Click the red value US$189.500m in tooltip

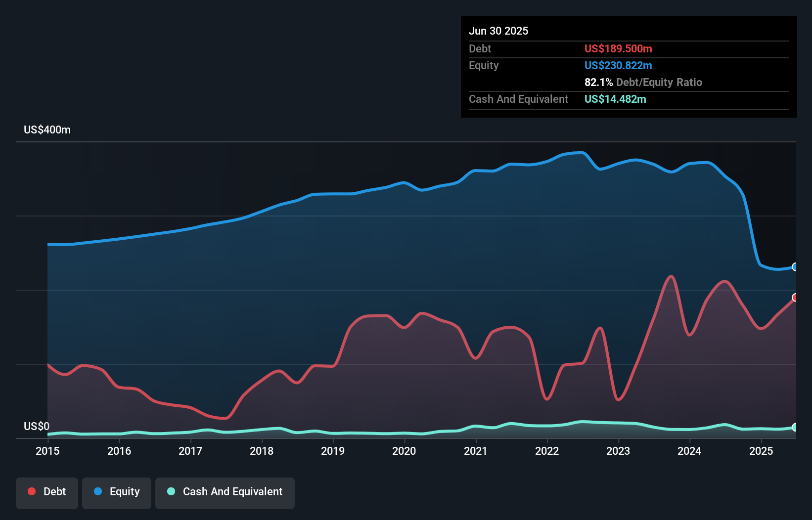618,48
